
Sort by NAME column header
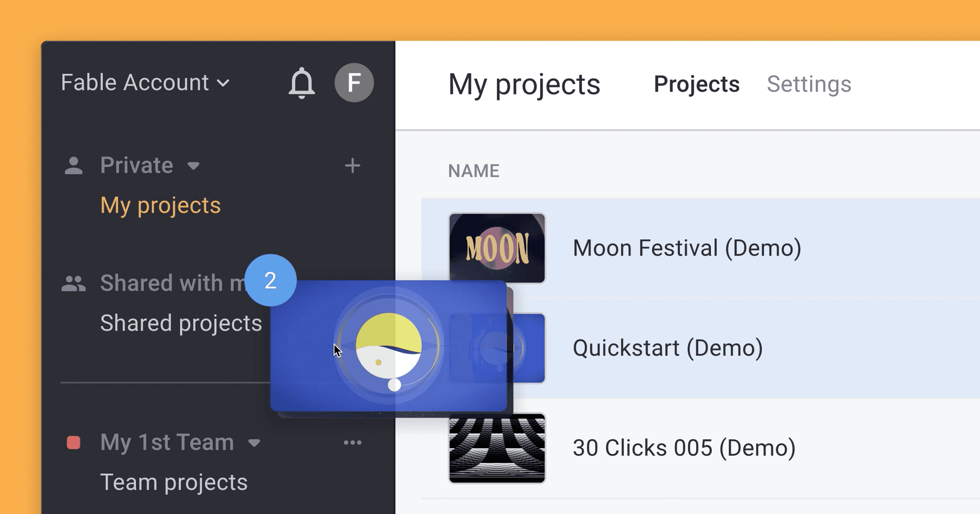pos(473,171)
